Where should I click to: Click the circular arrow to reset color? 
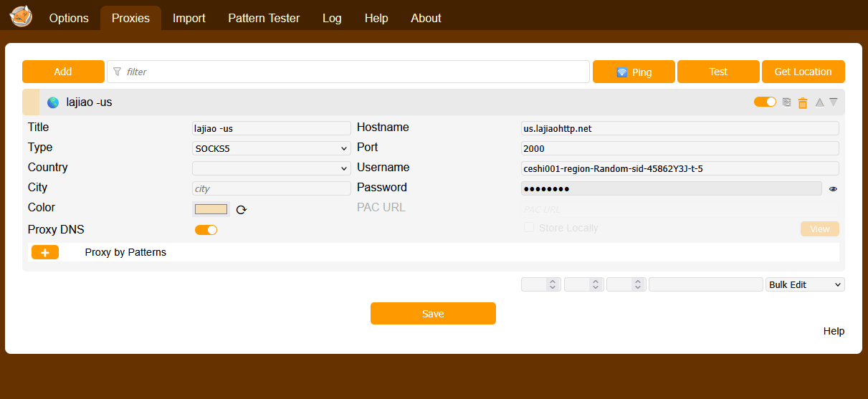point(242,210)
